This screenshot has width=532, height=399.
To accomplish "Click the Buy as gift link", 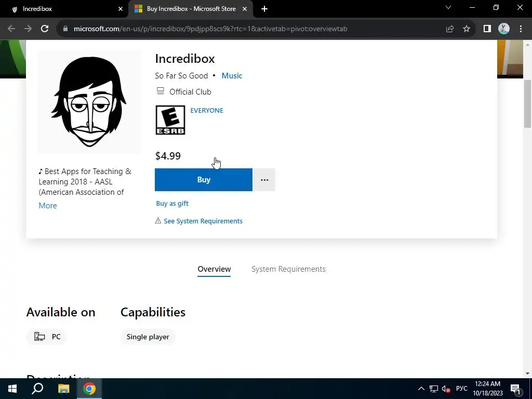I will point(172,204).
